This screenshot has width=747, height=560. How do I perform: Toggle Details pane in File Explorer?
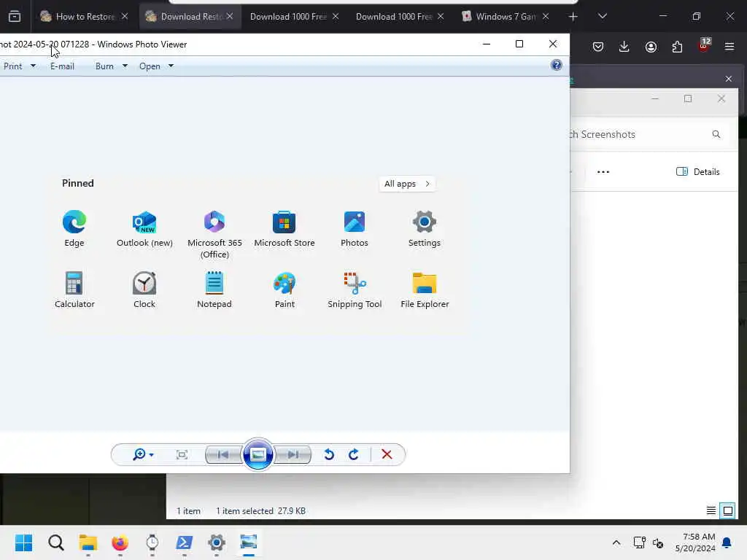tap(698, 172)
